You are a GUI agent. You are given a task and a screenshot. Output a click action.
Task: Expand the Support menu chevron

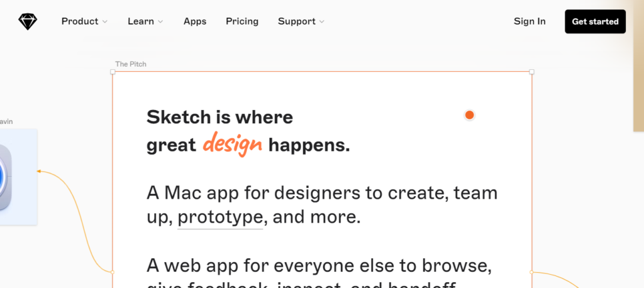tap(321, 22)
